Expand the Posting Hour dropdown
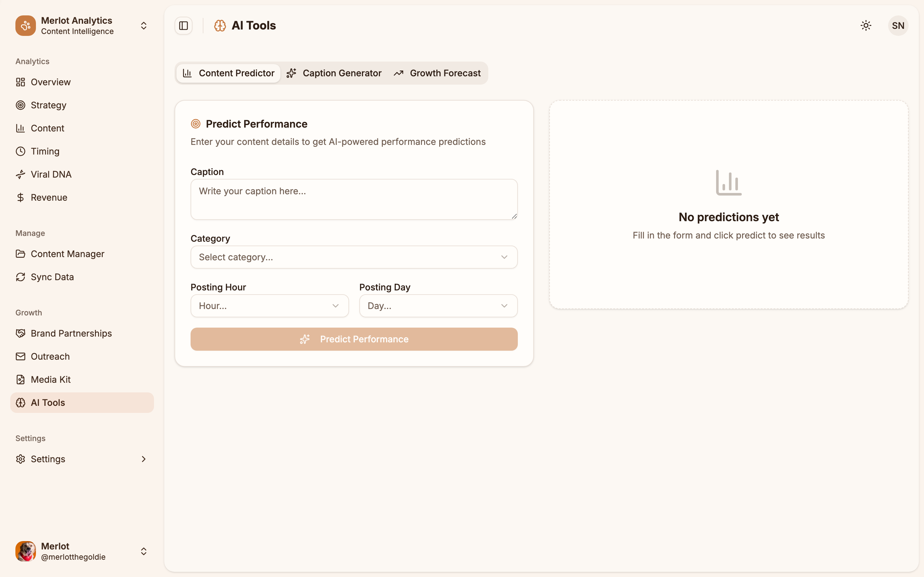924x577 pixels. click(269, 305)
